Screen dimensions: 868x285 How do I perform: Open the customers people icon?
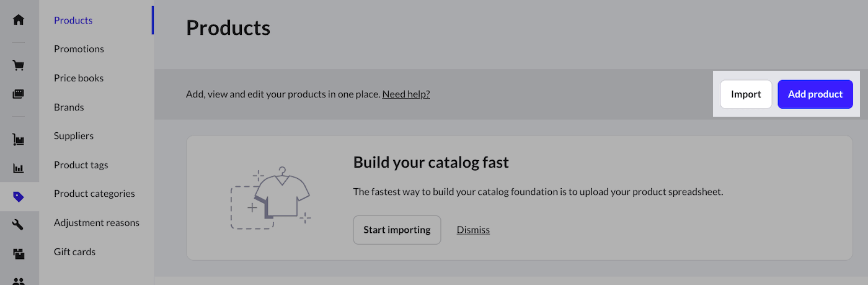(x=19, y=281)
